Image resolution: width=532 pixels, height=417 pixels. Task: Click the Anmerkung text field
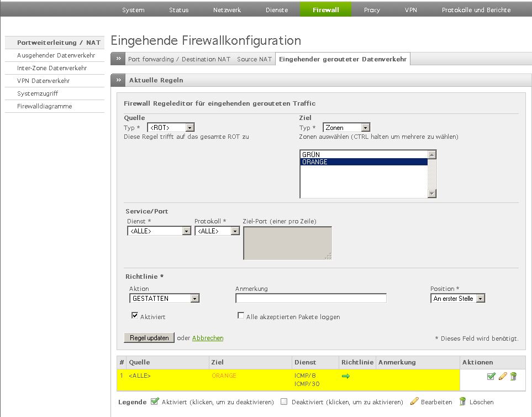point(310,299)
